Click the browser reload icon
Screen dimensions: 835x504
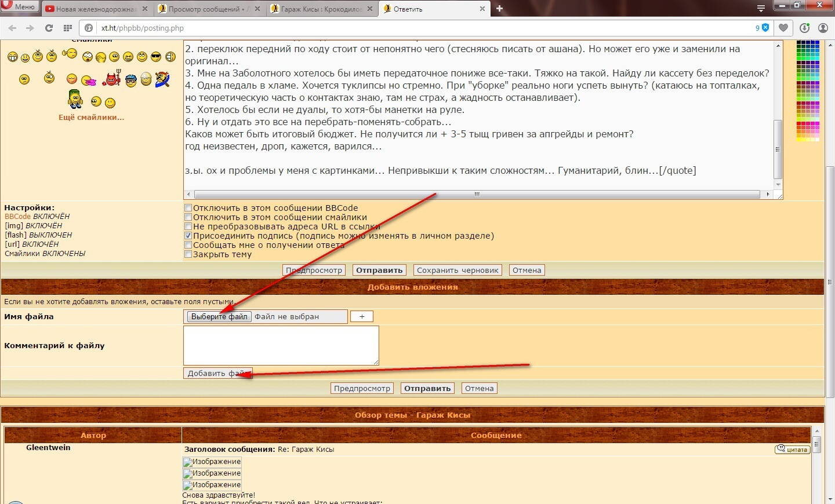[x=49, y=28]
